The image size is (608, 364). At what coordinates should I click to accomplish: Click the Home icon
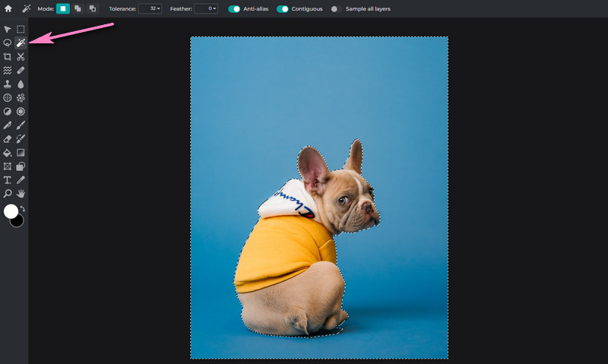[x=8, y=8]
